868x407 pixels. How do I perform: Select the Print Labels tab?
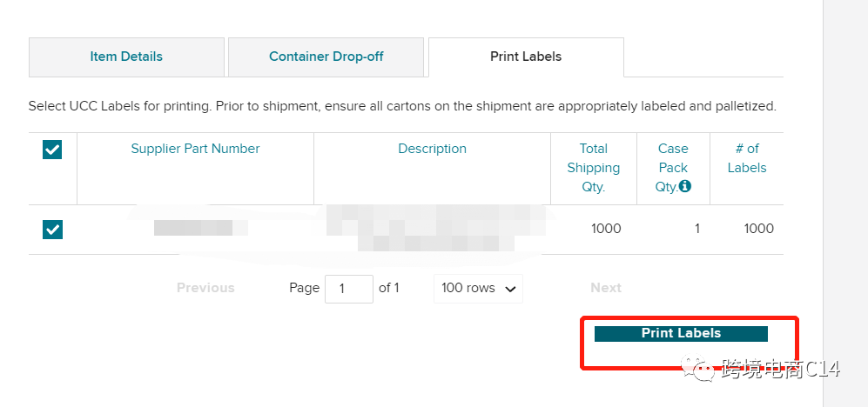(x=526, y=57)
